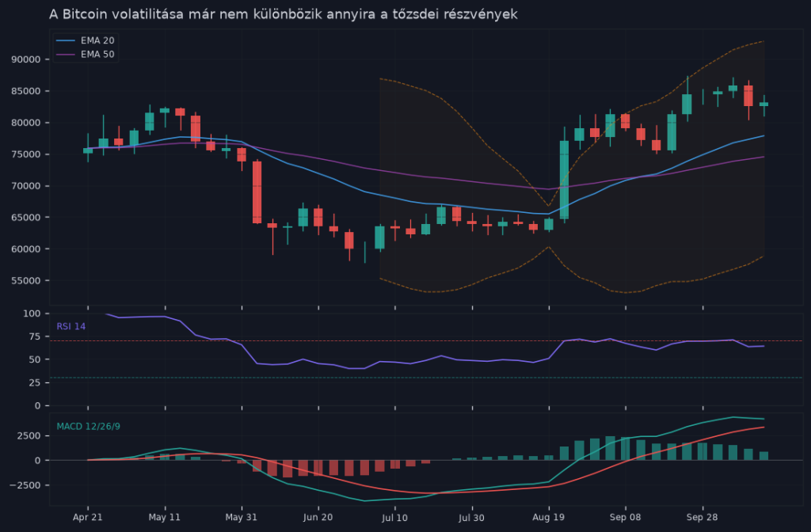Click the 55000 price axis label
Screen dimensions: 811x532
(x=26, y=280)
